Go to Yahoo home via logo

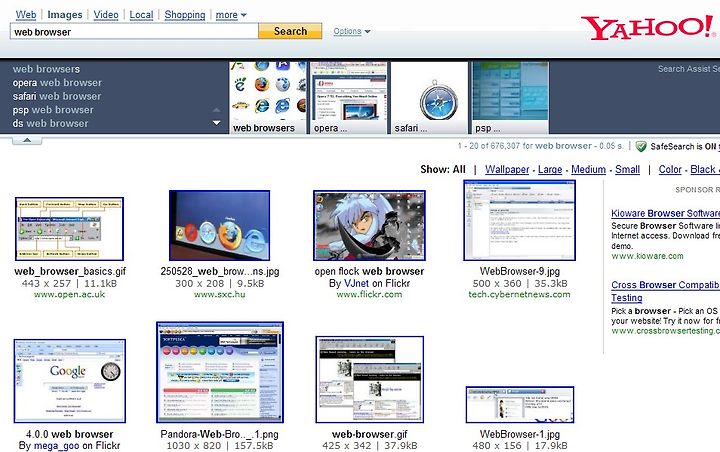coord(648,28)
